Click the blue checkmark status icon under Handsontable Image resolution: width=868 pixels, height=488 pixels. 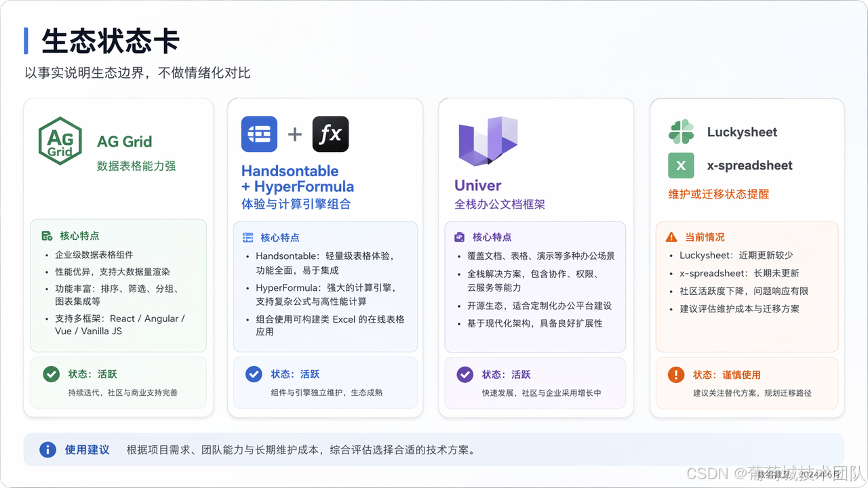[x=254, y=374]
